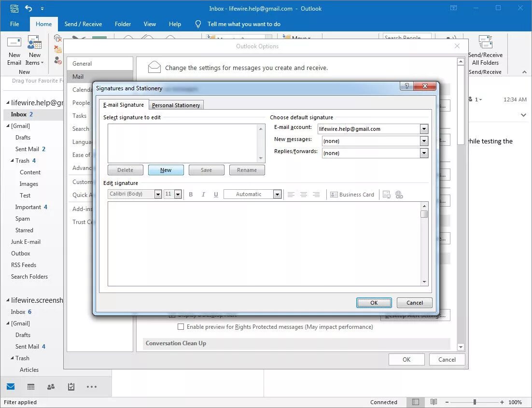Click the help question mark button
The image size is (532, 408).
tap(407, 86)
